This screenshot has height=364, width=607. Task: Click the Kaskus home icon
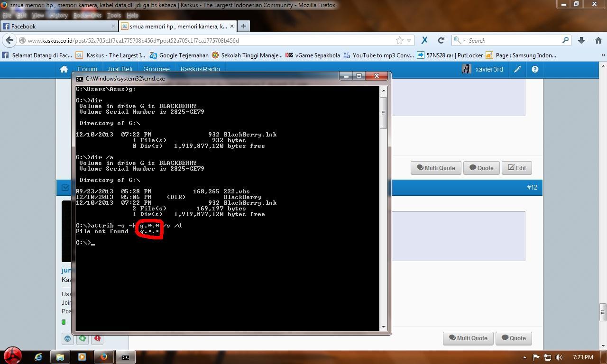pyautogui.click(x=64, y=69)
